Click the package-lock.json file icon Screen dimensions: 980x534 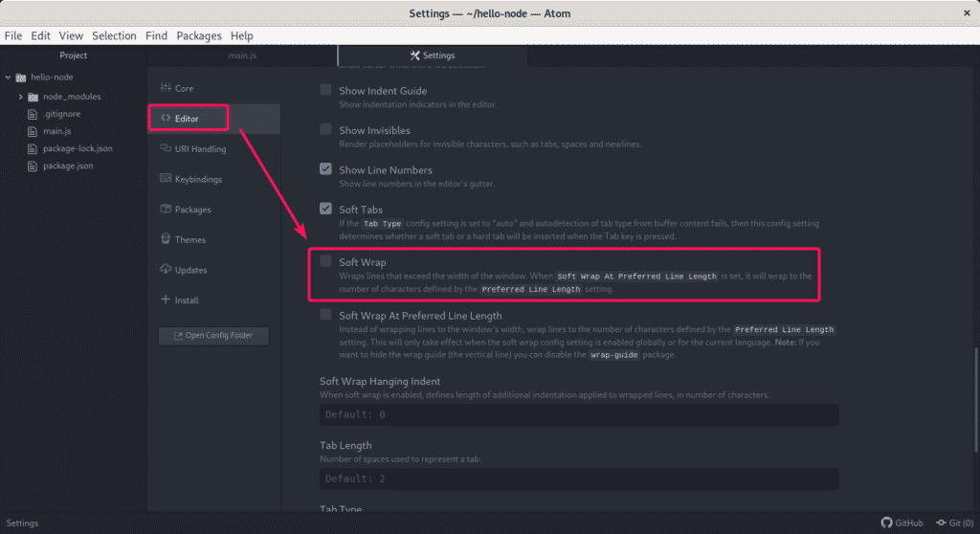33,149
